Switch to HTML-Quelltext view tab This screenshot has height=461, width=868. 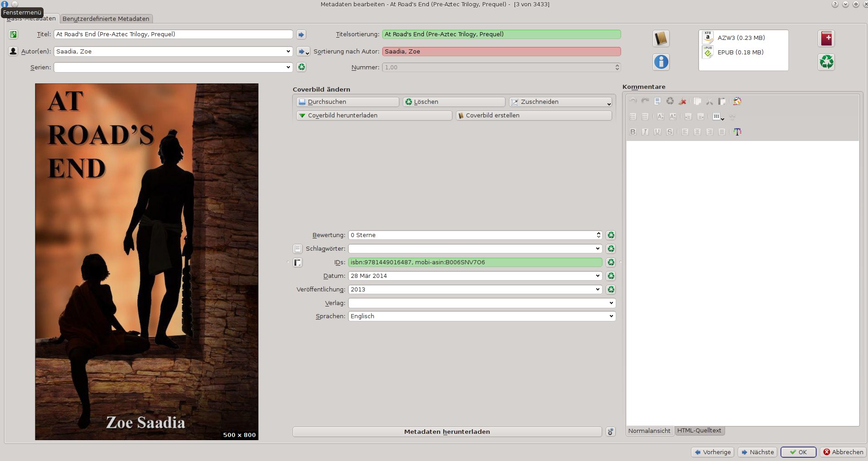click(699, 431)
